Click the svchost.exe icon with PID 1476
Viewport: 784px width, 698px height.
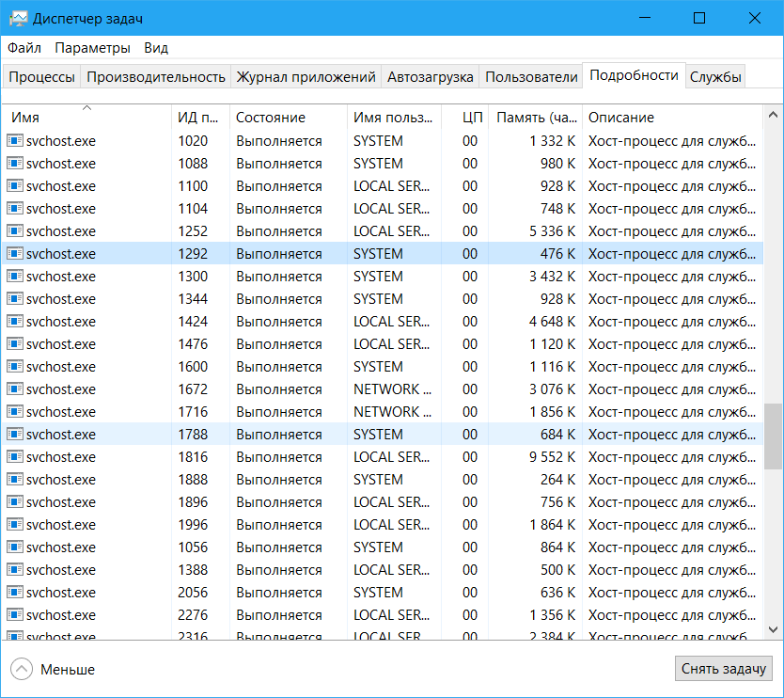(x=14, y=343)
